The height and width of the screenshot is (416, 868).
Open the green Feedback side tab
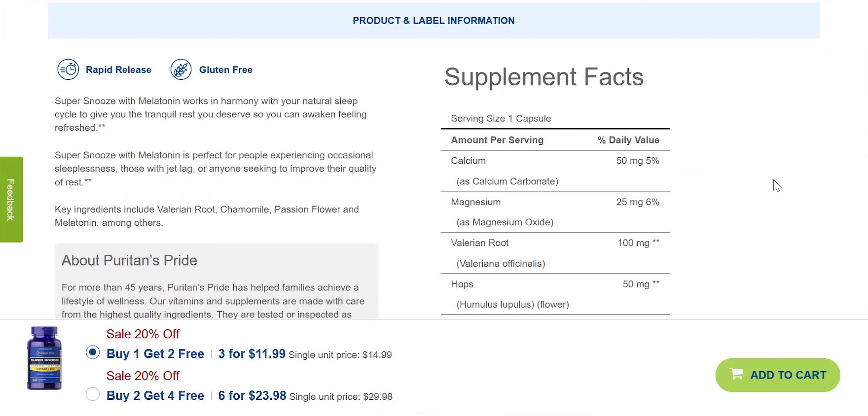[11, 199]
